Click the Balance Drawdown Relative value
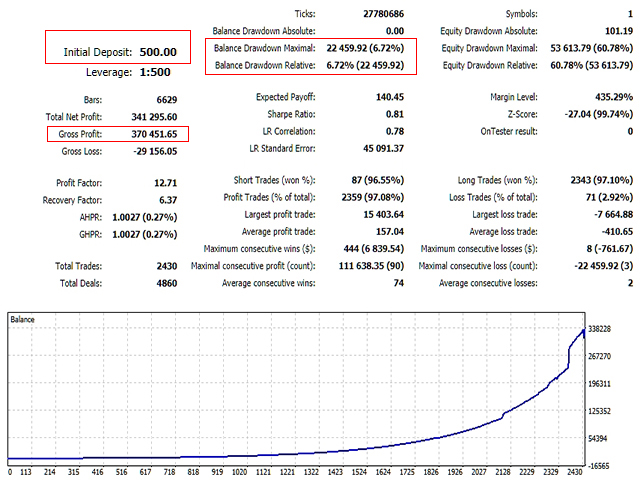 [x=364, y=66]
